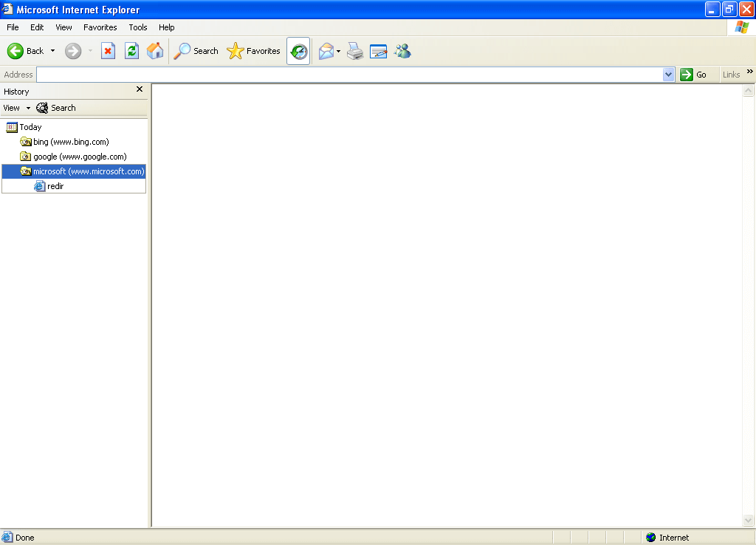This screenshot has height=545, width=756.
Task: Expand google (www.google.com) history folder
Action: coord(73,157)
